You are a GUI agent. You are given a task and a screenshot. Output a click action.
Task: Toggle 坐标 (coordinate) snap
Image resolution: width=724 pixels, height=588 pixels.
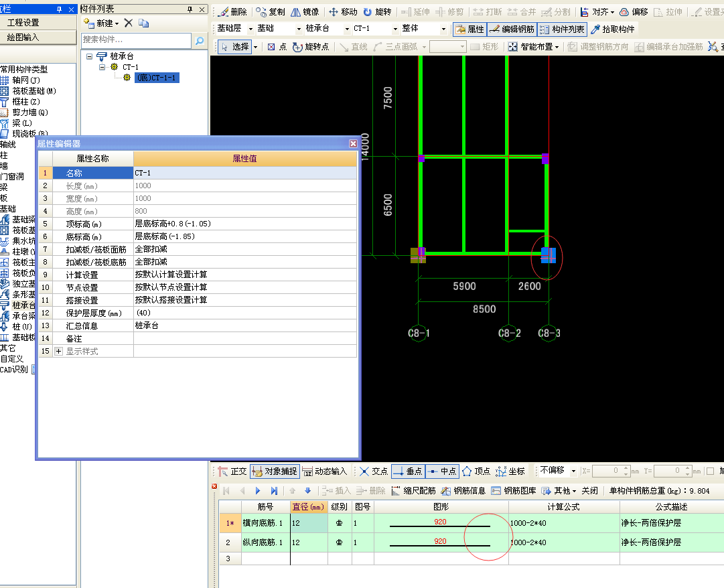coord(510,471)
